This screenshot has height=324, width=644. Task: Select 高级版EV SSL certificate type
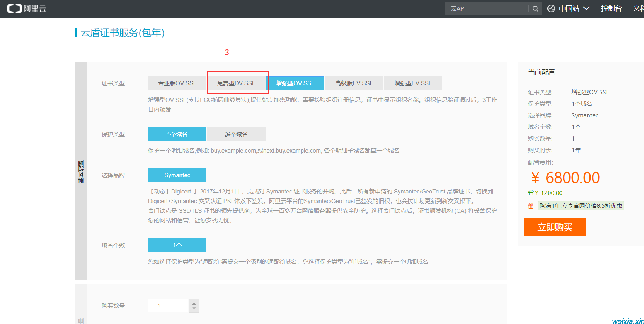(x=354, y=83)
